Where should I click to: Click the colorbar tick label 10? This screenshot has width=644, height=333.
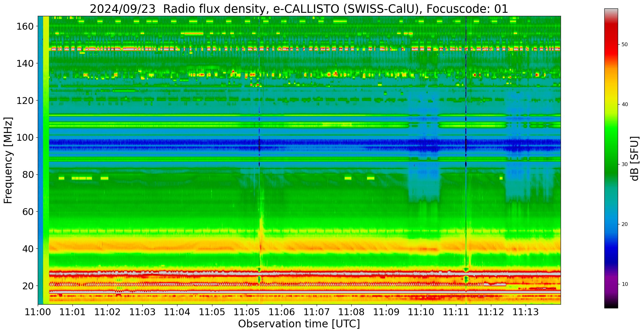[625, 284]
